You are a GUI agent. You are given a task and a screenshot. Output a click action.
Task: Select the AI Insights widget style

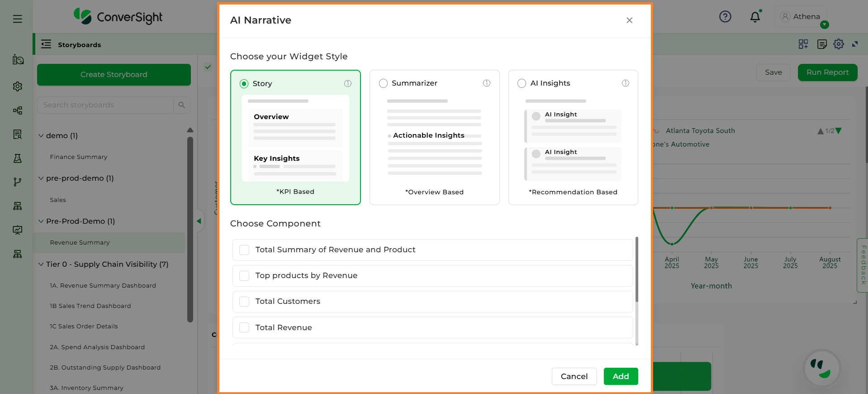[x=522, y=83]
